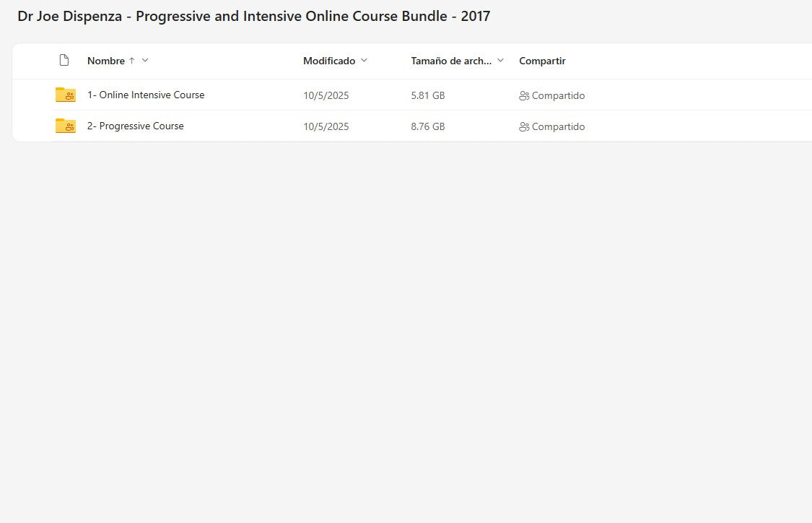The height and width of the screenshot is (523, 812).
Task: Click Compartido on the Progressive Course row
Action: 558,126
